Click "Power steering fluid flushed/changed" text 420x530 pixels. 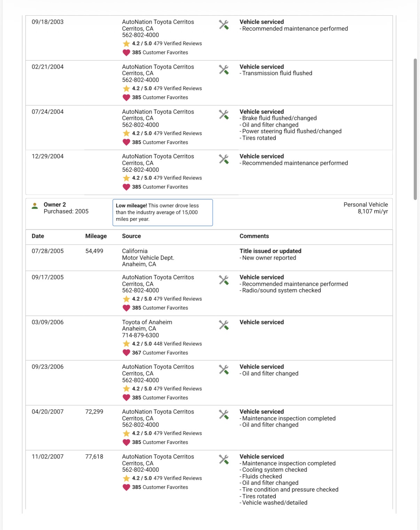click(292, 131)
